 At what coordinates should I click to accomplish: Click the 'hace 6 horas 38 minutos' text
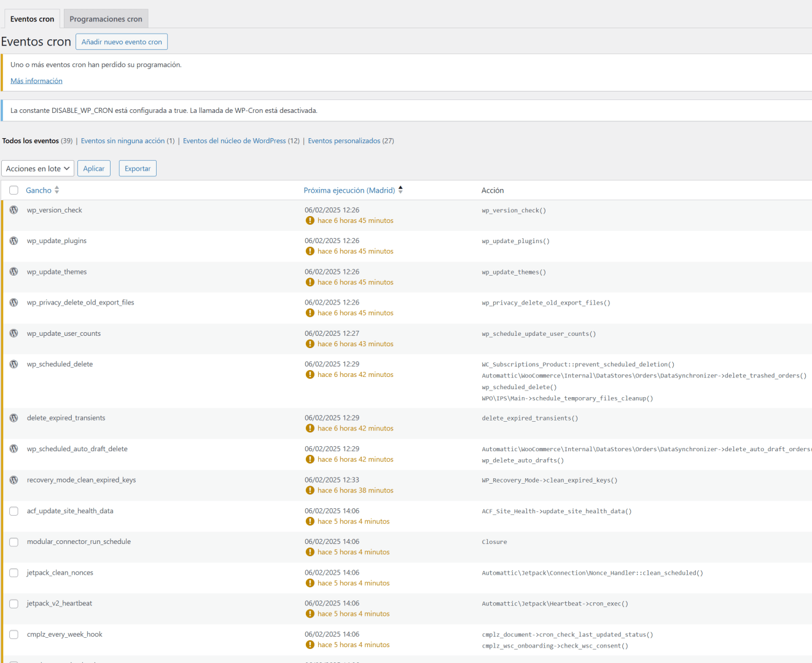tap(355, 490)
